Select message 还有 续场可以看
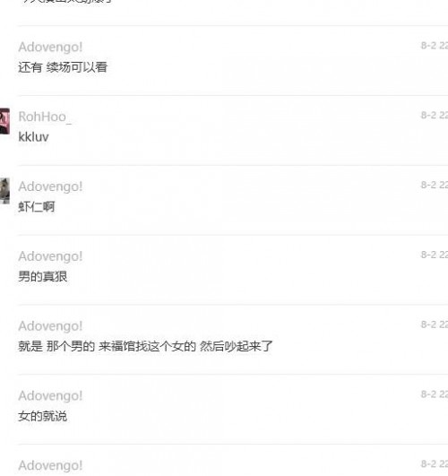 63,67
